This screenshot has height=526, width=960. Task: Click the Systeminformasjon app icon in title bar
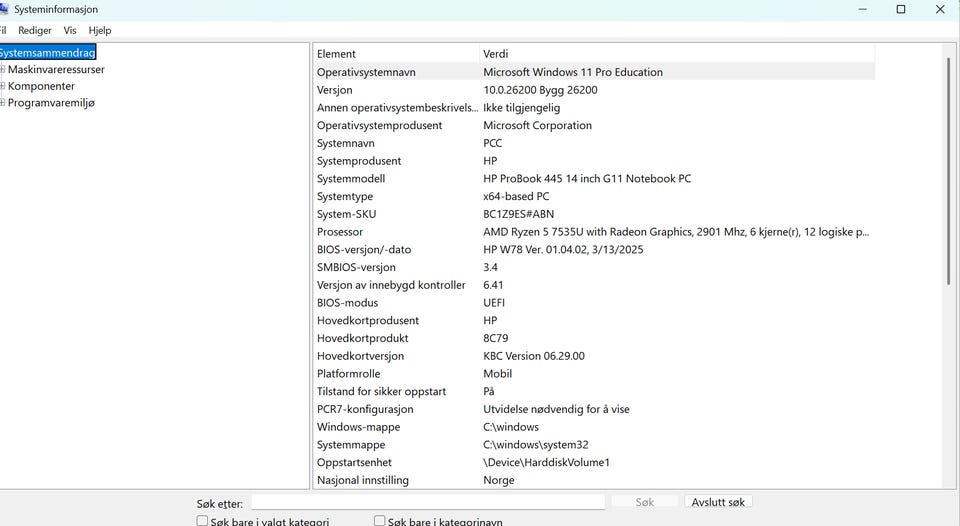tap(4, 9)
